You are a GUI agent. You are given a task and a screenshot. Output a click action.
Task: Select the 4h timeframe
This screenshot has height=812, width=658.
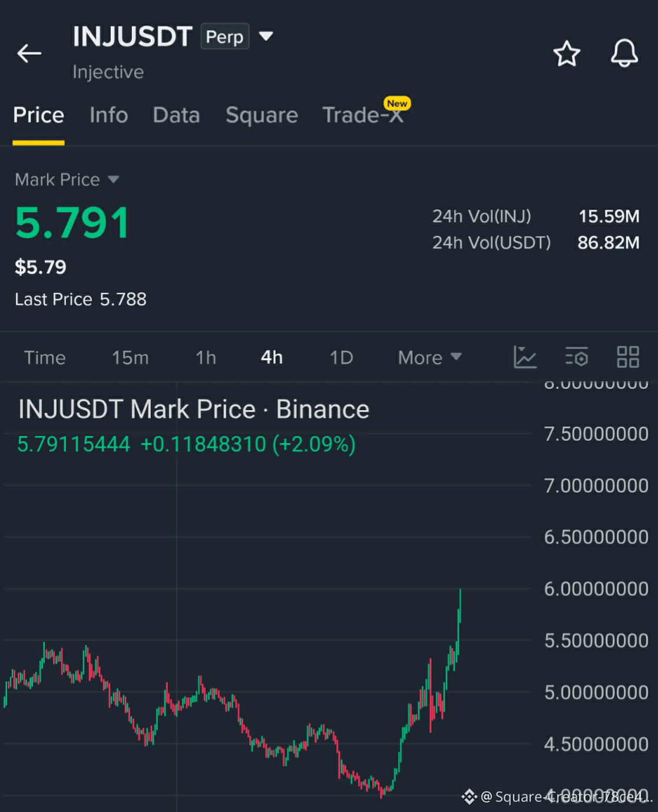pyautogui.click(x=272, y=357)
